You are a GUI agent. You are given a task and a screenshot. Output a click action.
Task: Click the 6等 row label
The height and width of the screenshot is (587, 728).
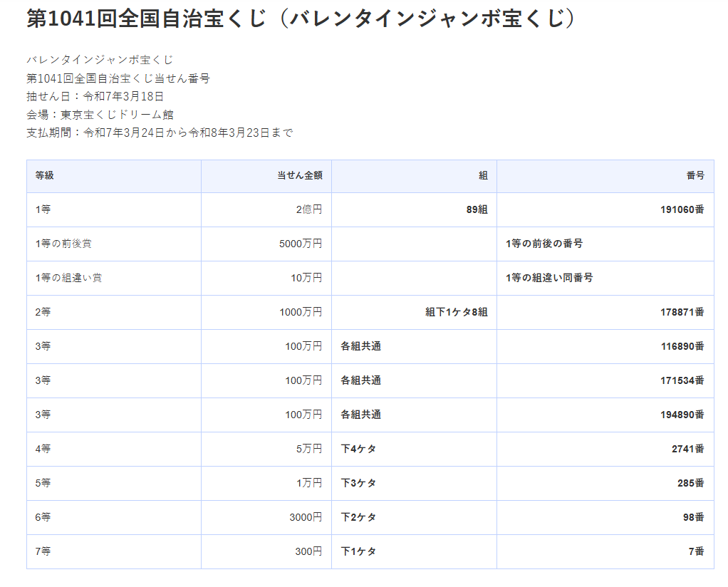pos(43,517)
